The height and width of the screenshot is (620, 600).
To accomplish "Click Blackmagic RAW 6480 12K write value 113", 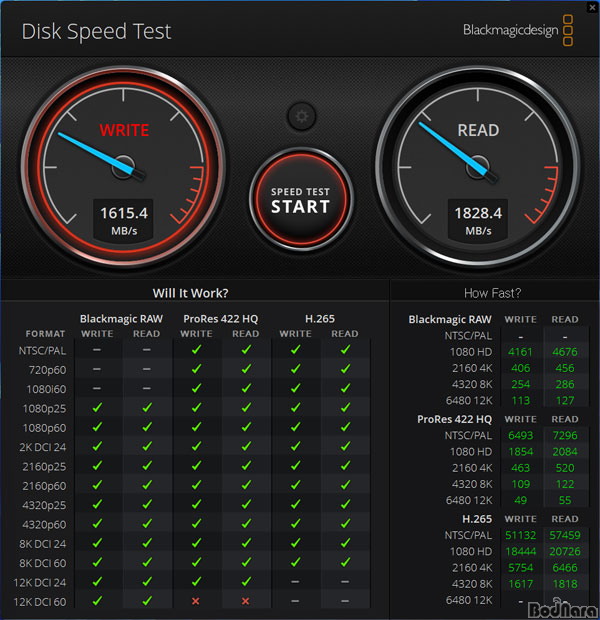I will [x=521, y=401].
